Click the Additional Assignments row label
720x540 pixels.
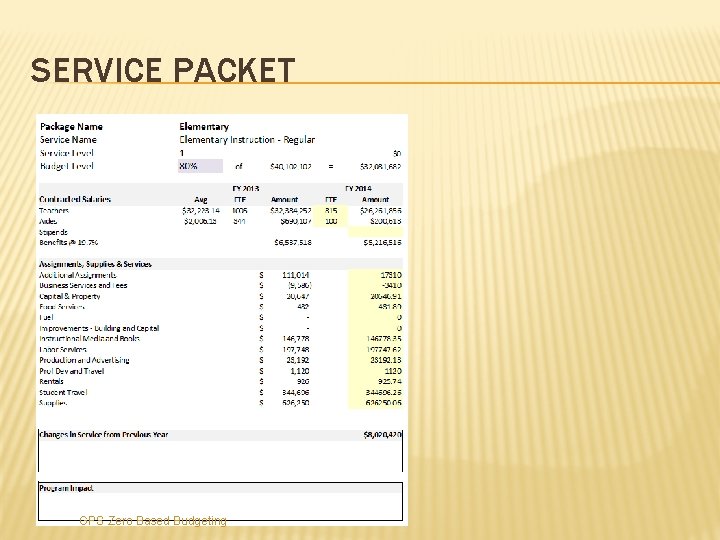(78, 275)
